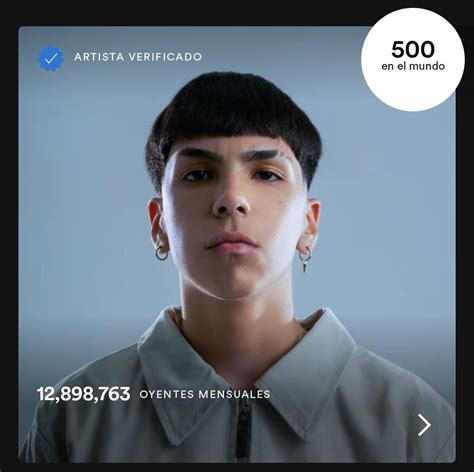Screen dimensions: 474x472
Task: Select the "OYENTES MENSUALES" label
Action: 205,394
